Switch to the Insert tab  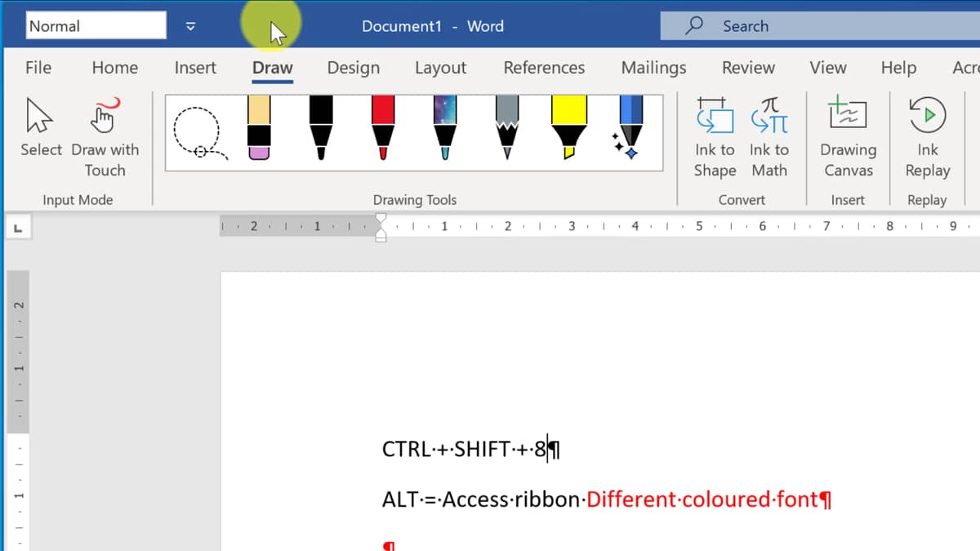[x=195, y=68]
